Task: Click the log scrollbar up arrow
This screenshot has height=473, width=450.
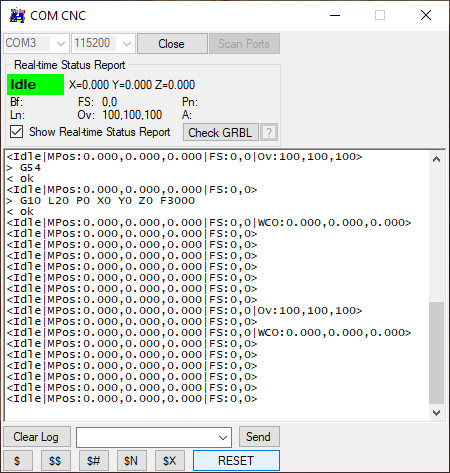Action: tap(436, 159)
